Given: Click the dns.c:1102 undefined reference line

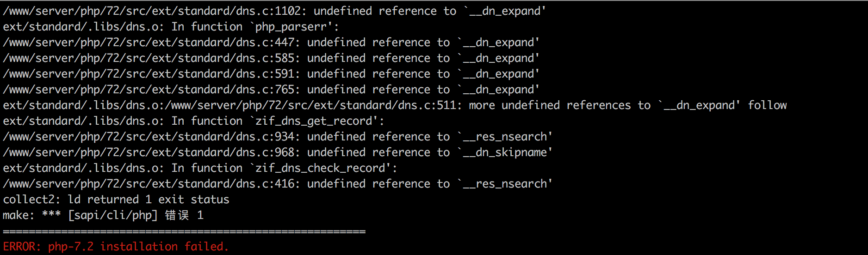Looking at the screenshot, I should pyautogui.click(x=274, y=11).
